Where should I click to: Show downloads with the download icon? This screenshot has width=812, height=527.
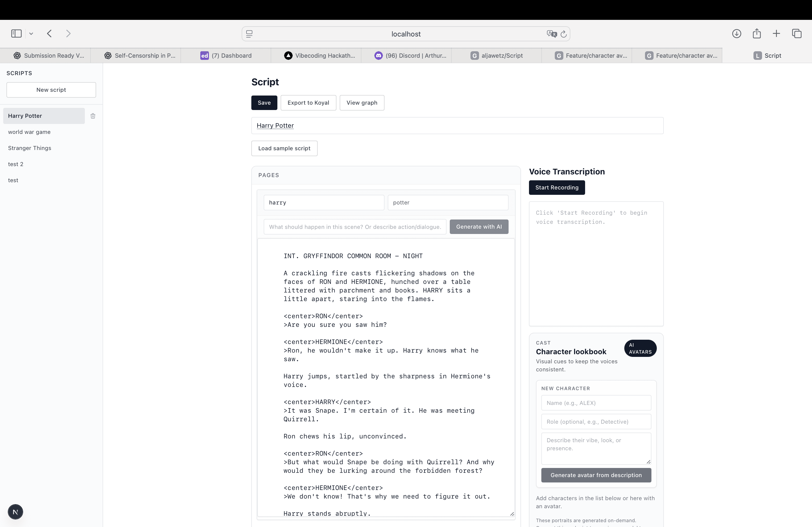[737, 33]
